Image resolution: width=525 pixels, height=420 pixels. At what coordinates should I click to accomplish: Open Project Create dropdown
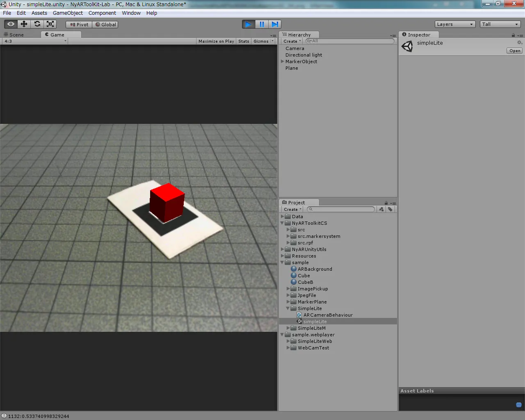click(x=293, y=209)
